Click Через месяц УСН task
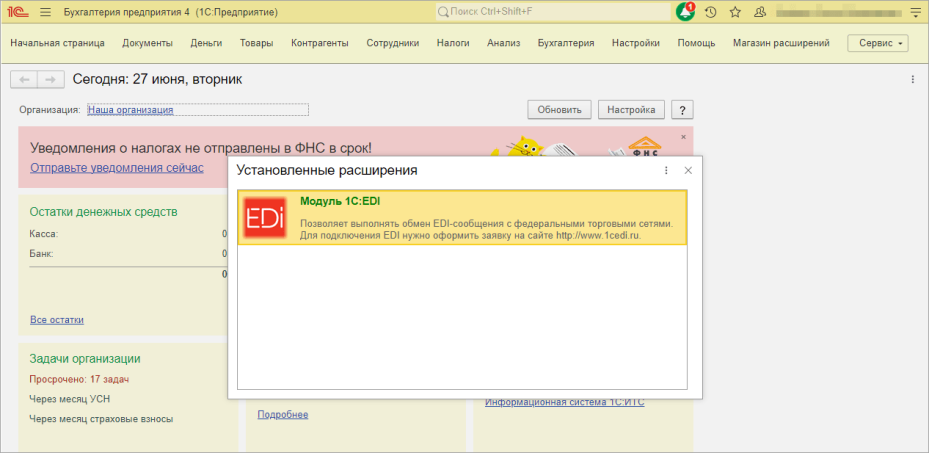Viewport: 929px width, 453px height. 70,399
